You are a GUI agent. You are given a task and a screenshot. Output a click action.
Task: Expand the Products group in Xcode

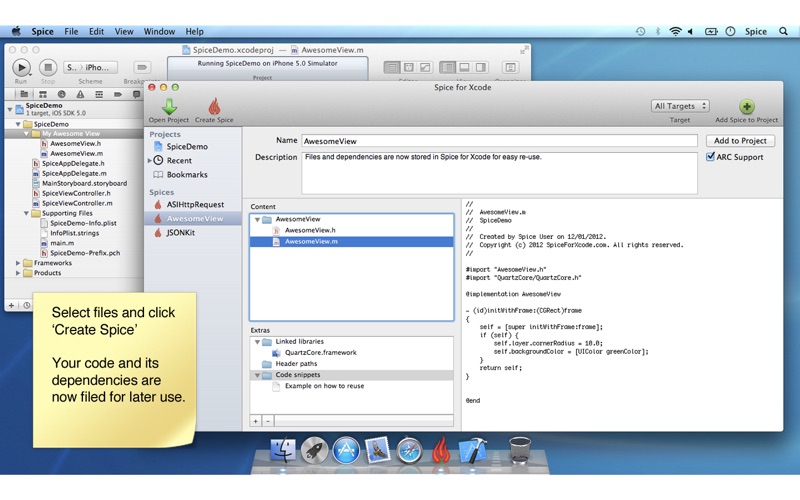point(18,273)
